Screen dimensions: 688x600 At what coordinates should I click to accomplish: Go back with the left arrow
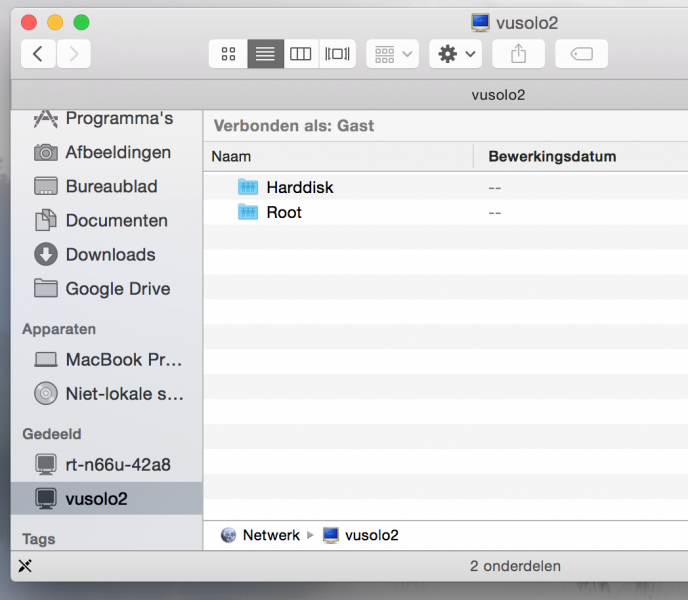pyautogui.click(x=38, y=54)
